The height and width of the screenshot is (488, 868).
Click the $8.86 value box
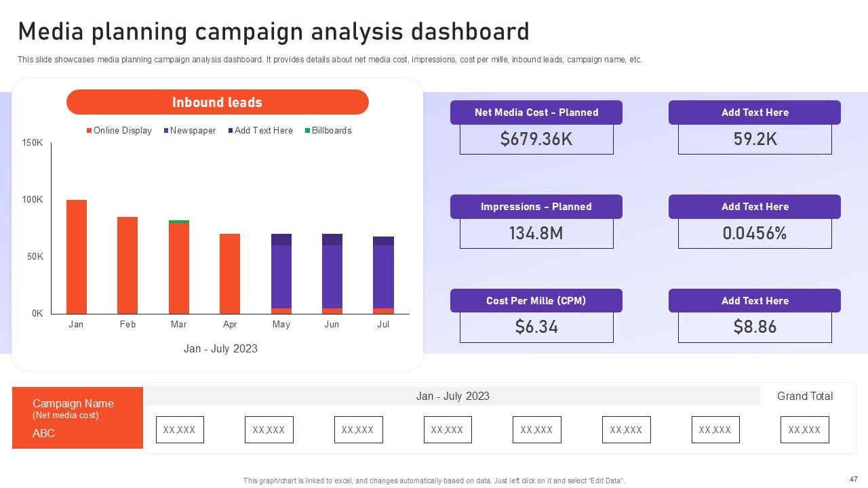755,327
